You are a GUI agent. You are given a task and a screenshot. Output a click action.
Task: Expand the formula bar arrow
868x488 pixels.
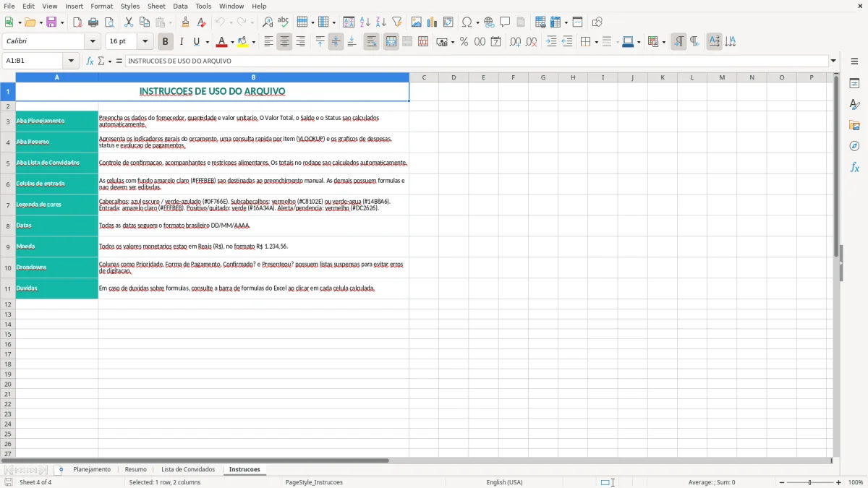833,61
